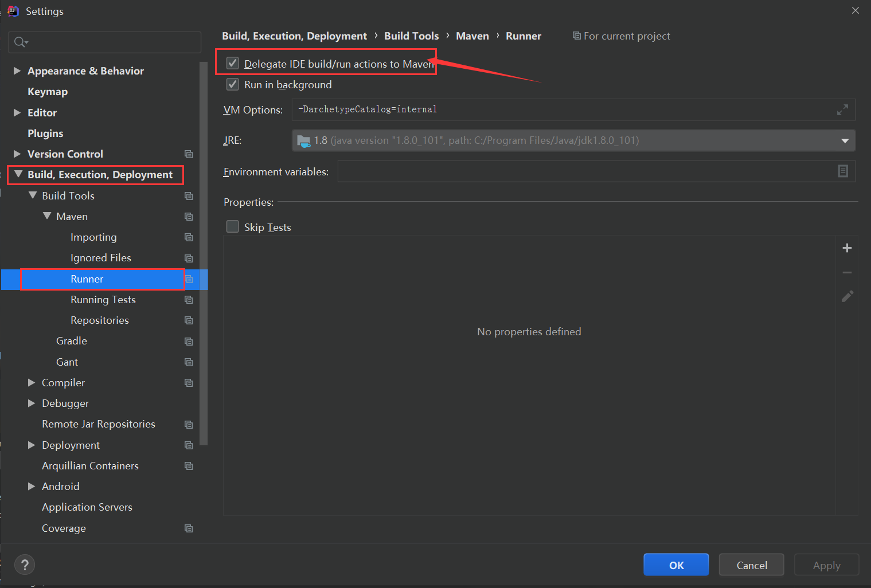Image resolution: width=871 pixels, height=588 pixels.
Task: Open the JRE selection dropdown
Action: coord(844,140)
